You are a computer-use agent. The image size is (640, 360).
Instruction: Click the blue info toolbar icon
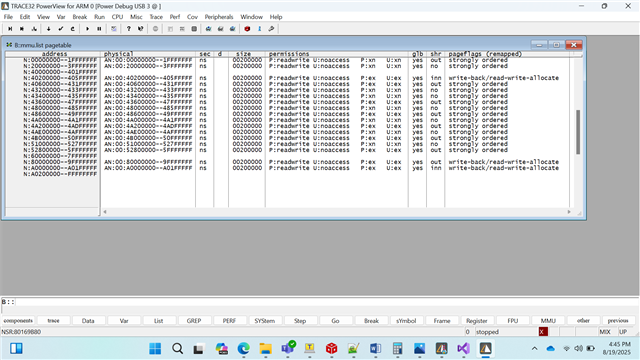[259, 29]
